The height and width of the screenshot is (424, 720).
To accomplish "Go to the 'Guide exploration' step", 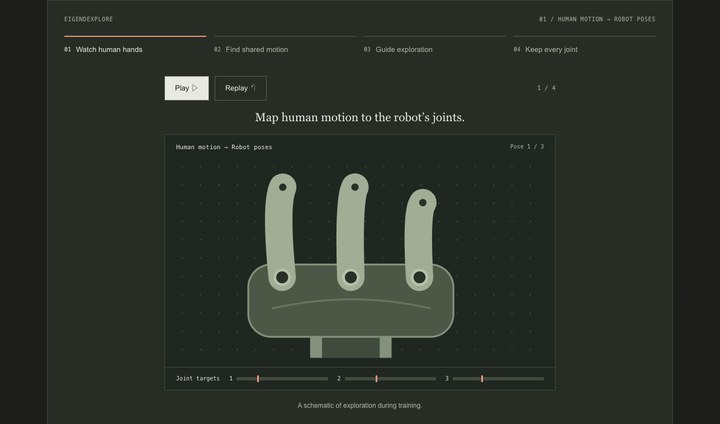I will pos(435,45).
